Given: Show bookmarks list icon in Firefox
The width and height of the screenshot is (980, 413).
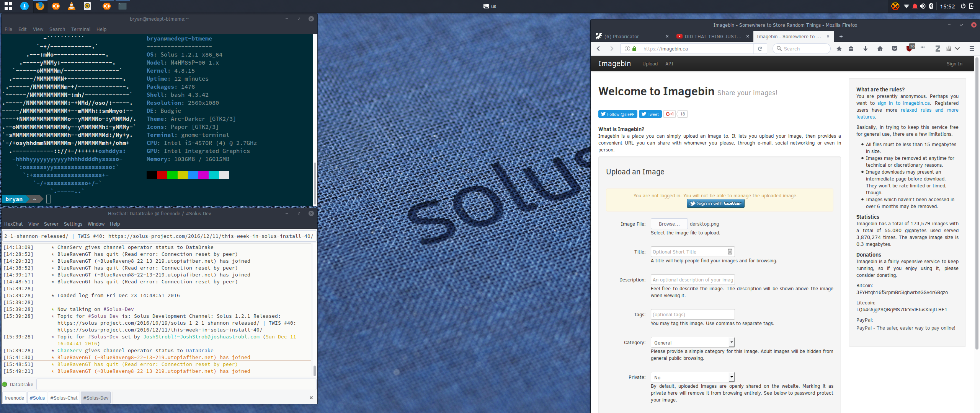Looking at the screenshot, I should pos(851,49).
